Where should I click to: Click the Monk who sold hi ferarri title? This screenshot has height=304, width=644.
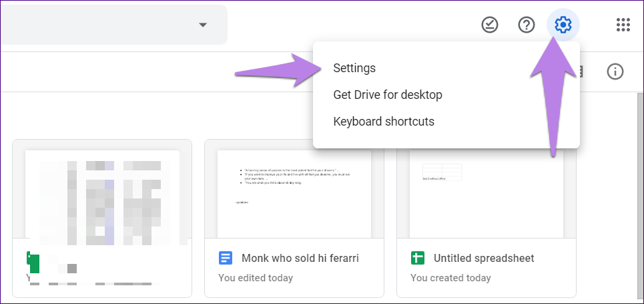coord(300,258)
